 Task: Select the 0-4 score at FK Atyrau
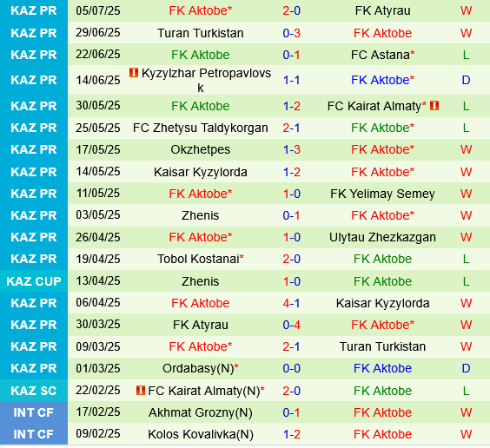[291, 325]
